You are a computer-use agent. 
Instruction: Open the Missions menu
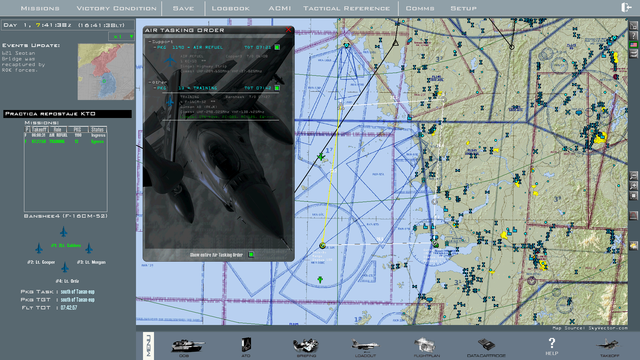(x=40, y=8)
